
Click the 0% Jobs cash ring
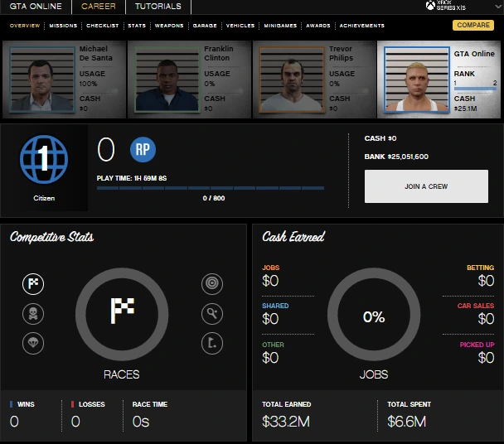[374, 314]
